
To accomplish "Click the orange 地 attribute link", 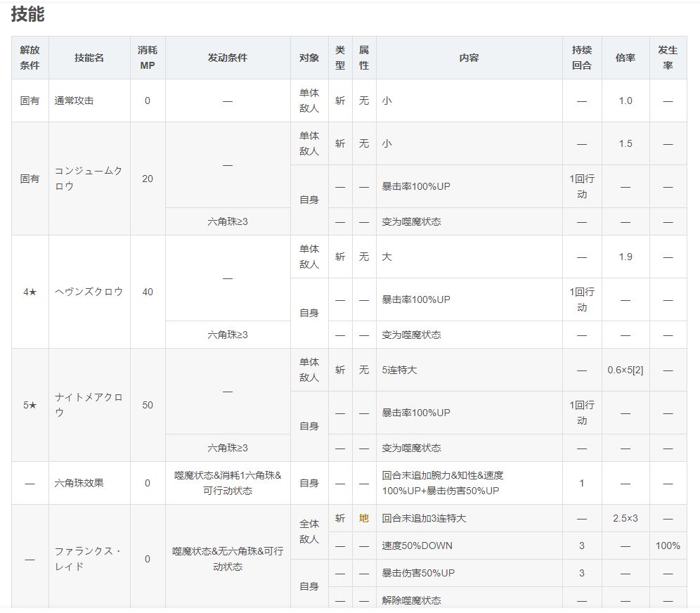I will pyautogui.click(x=364, y=518).
